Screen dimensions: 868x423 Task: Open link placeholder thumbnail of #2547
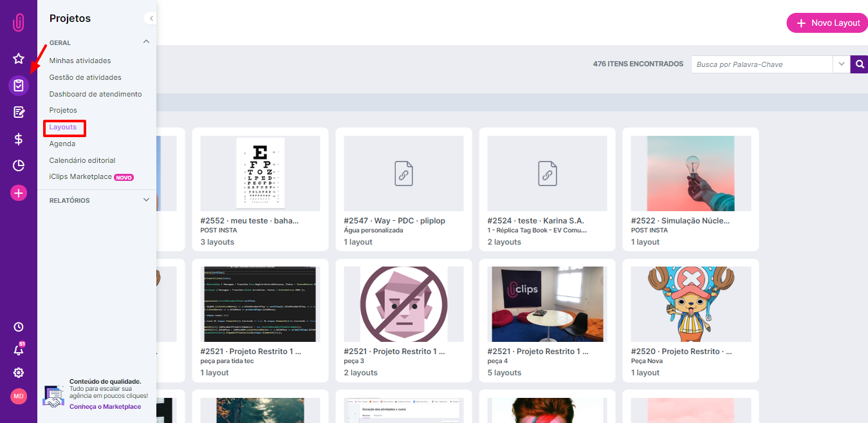(x=403, y=173)
